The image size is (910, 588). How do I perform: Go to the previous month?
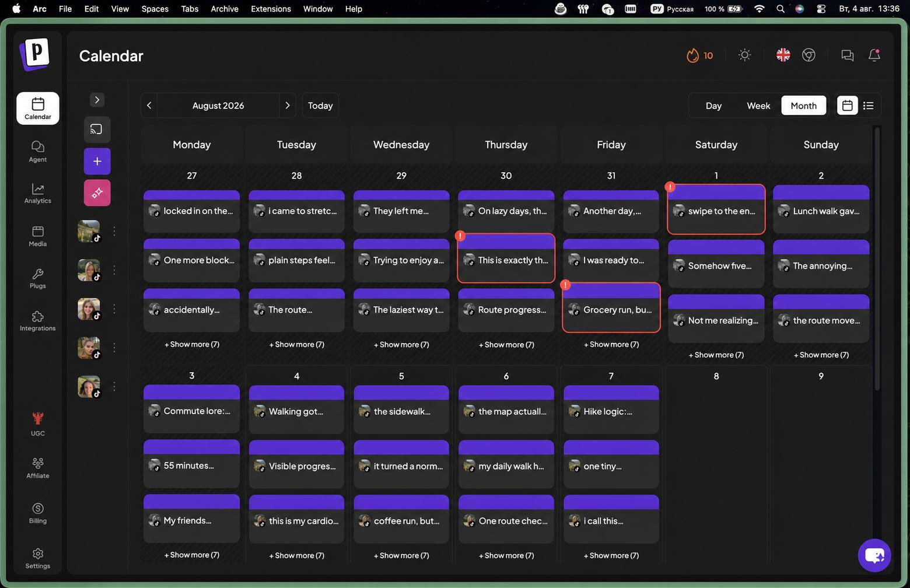pos(149,106)
